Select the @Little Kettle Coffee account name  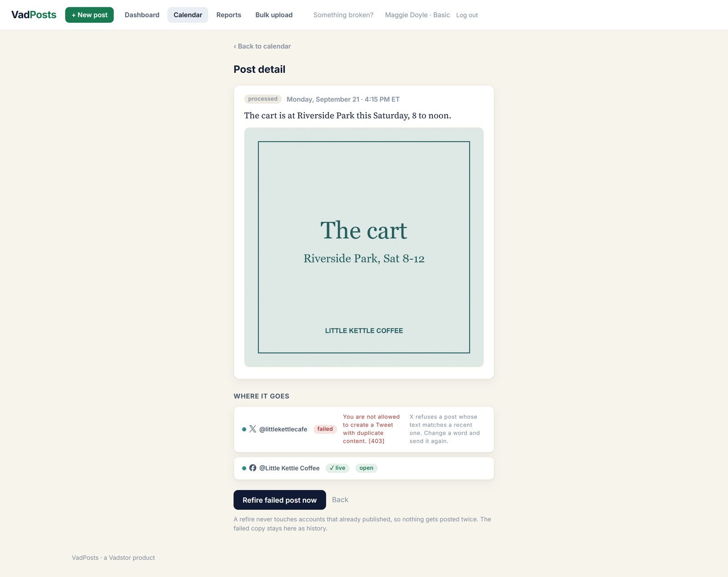tap(289, 468)
